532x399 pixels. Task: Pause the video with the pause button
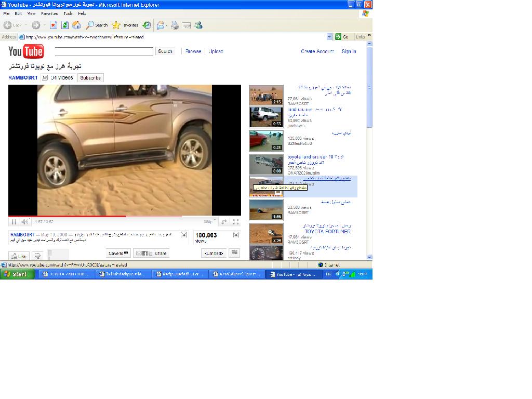click(14, 222)
